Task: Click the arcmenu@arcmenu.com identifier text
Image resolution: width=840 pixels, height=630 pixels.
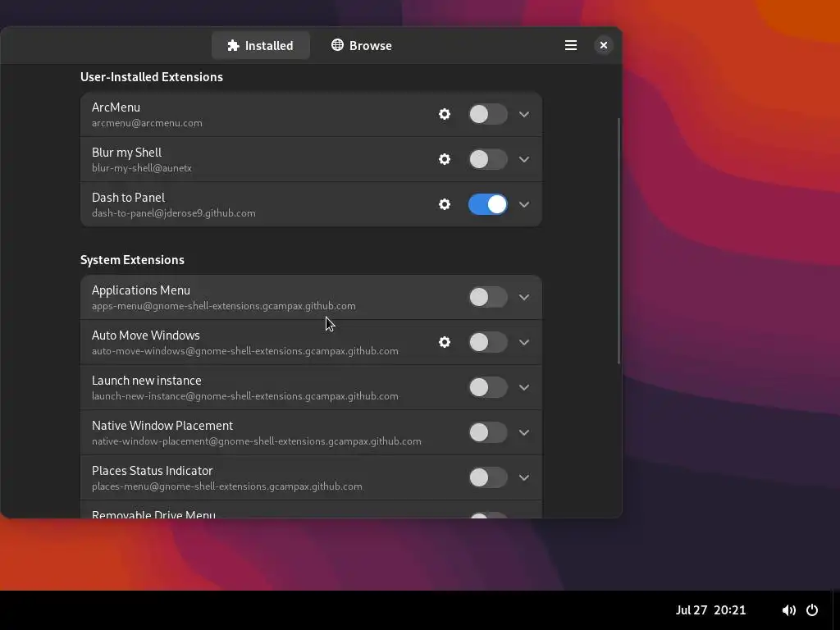Action: 147,123
